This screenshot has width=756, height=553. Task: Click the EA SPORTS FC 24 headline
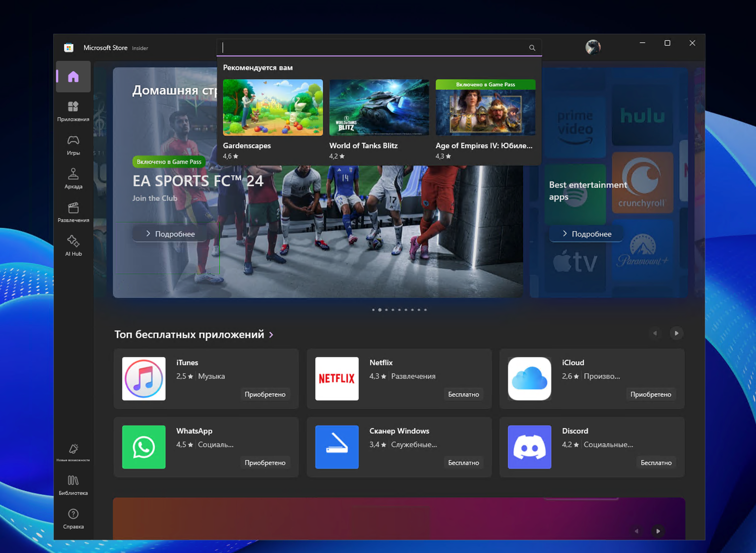(x=198, y=181)
